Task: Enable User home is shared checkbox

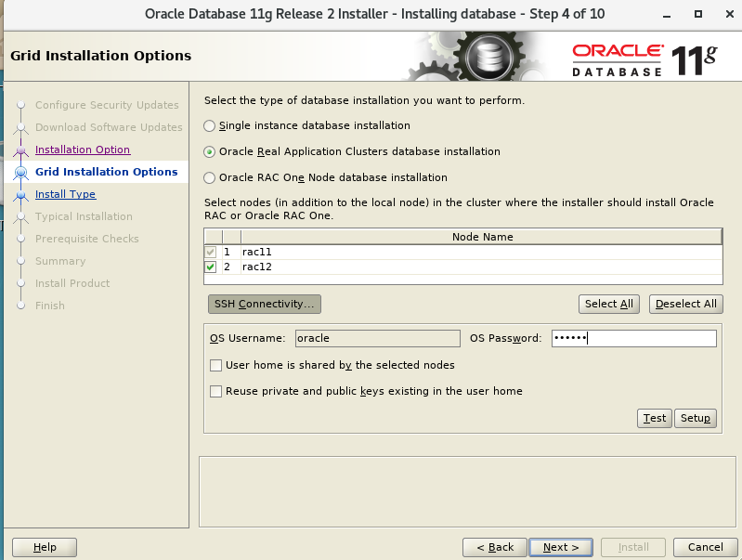Action: pos(216,365)
